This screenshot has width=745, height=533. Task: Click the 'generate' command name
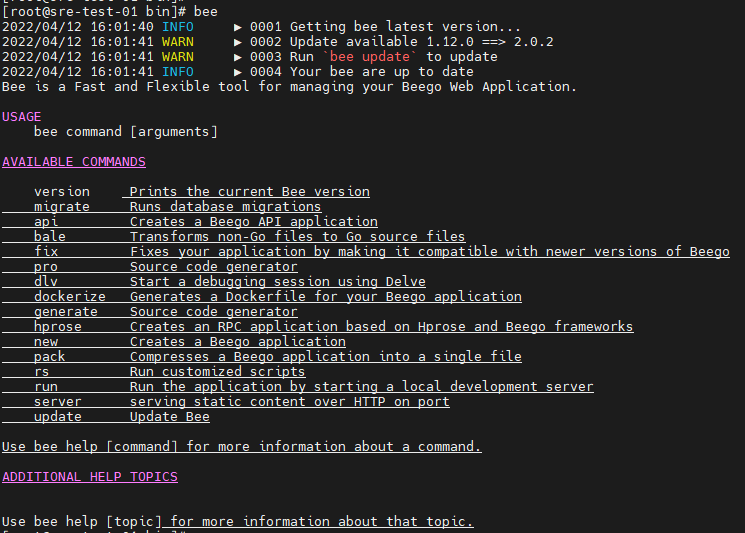point(66,312)
